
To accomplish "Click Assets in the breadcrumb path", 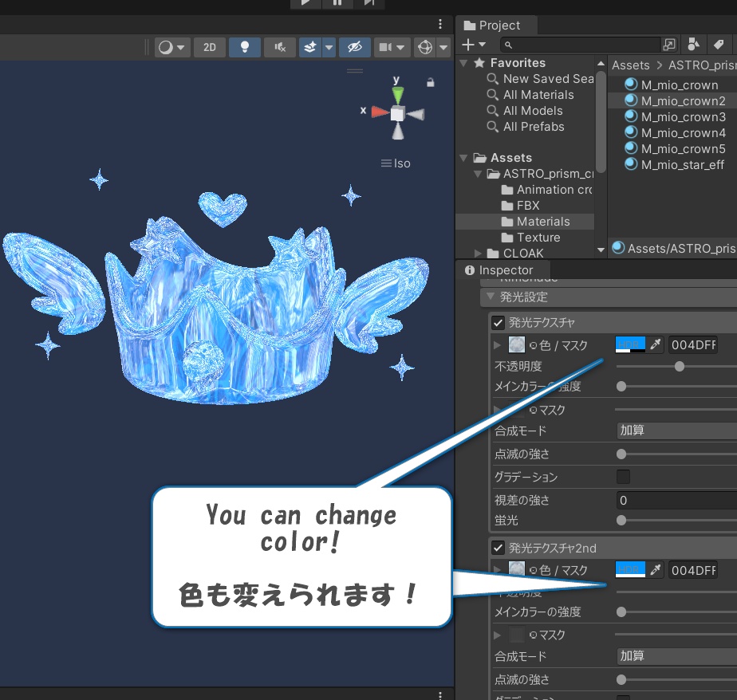I will coord(630,65).
